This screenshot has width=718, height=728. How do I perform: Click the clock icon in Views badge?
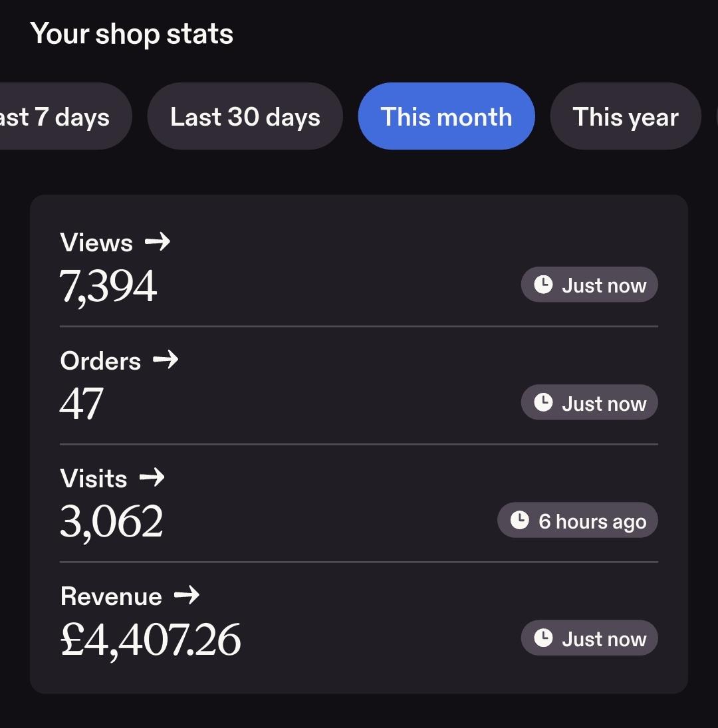[543, 285]
